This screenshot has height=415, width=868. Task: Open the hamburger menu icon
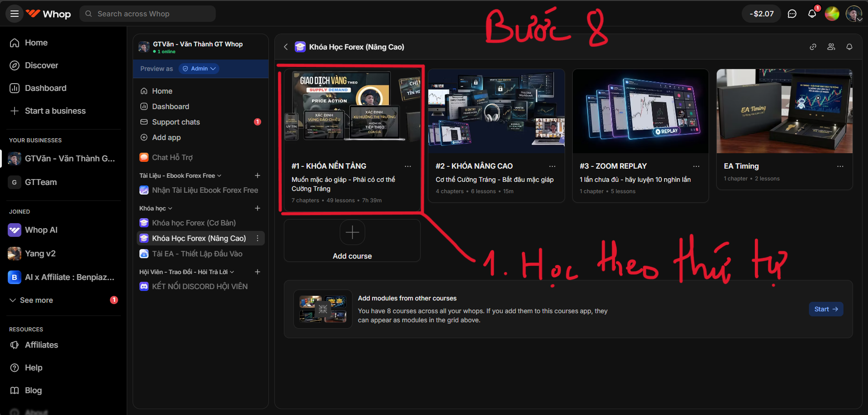(15, 14)
